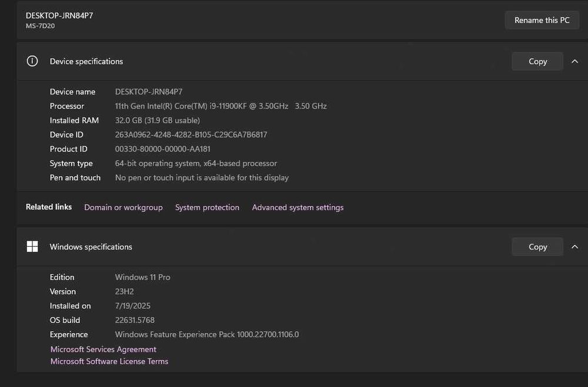Image resolution: width=588 pixels, height=387 pixels.
Task: Click the Device specifications info icon
Action: coord(32,61)
